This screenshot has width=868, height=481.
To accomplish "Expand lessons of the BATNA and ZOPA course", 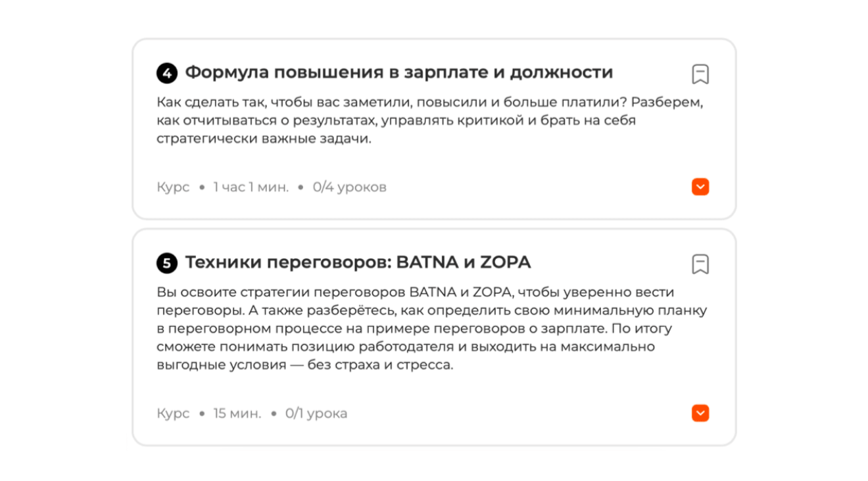I will pyautogui.click(x=700, y=413).
